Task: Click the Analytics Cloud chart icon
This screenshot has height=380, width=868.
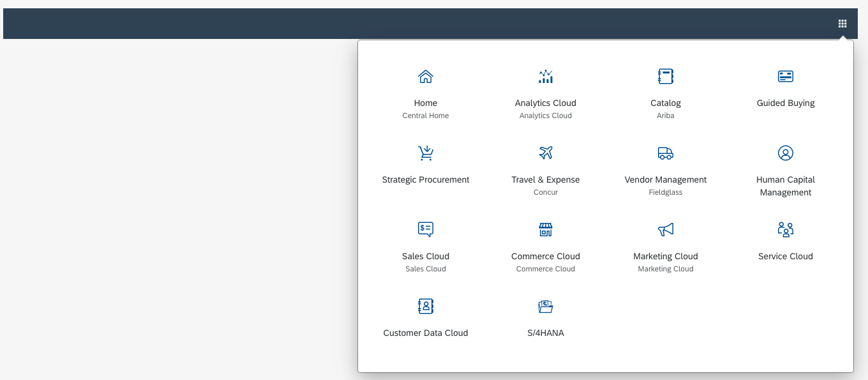Action: click(546, 77)
